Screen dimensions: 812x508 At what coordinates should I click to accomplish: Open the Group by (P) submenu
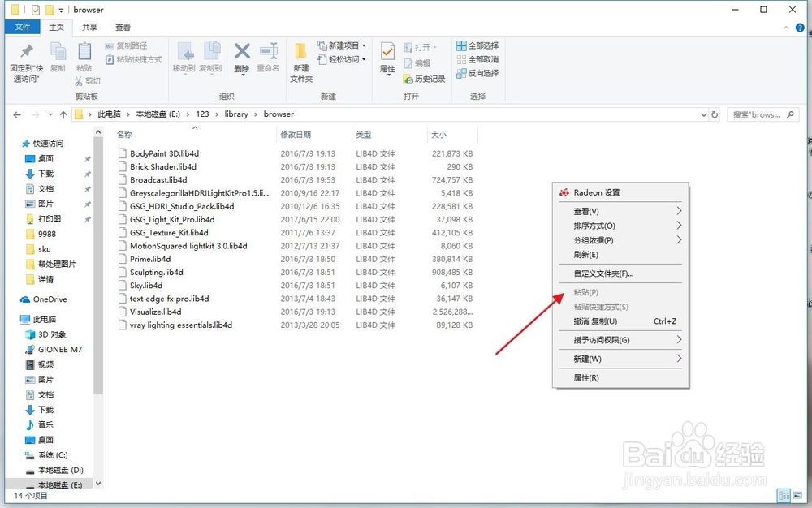(620, 240)
